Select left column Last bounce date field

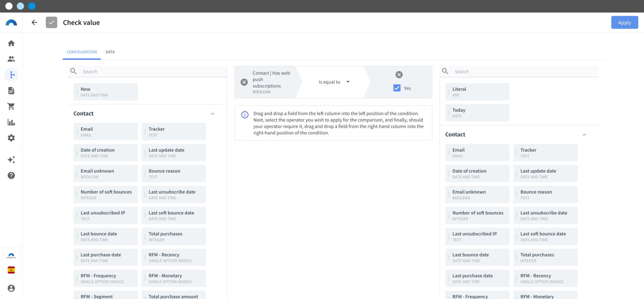[106, 236]
